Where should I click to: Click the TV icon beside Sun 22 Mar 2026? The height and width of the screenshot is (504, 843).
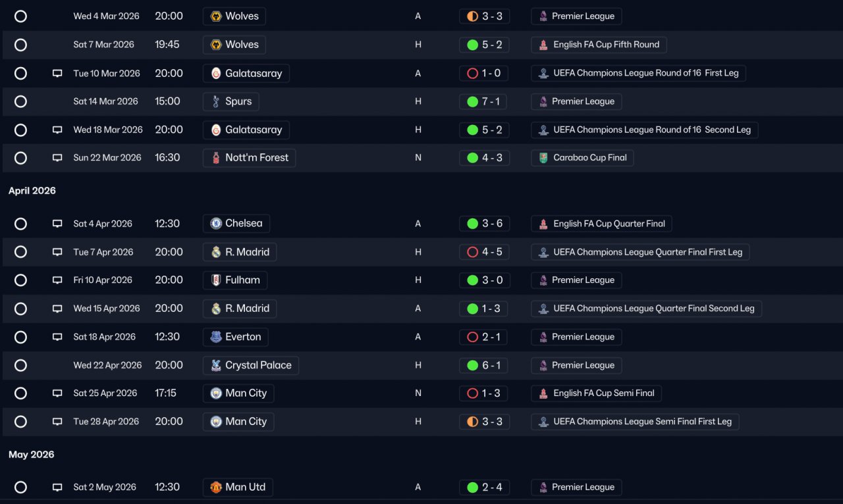click(57, 158)
